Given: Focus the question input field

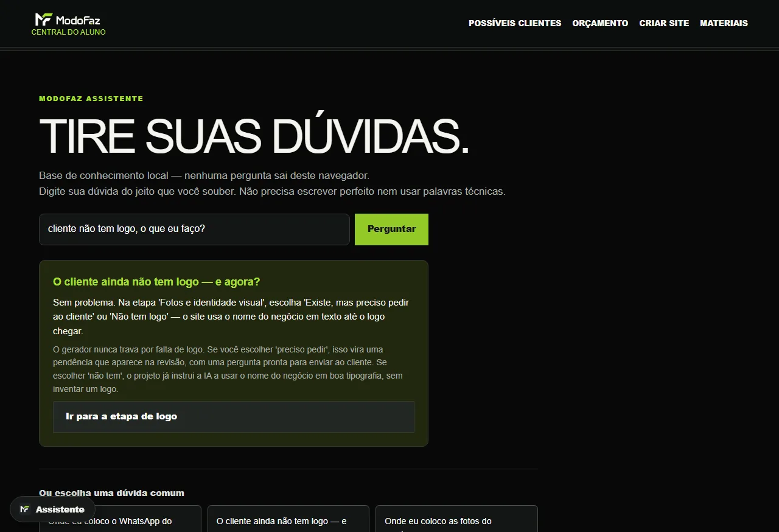Looking at the screenshot, I should pyautogui.click(x=194, y=229).
